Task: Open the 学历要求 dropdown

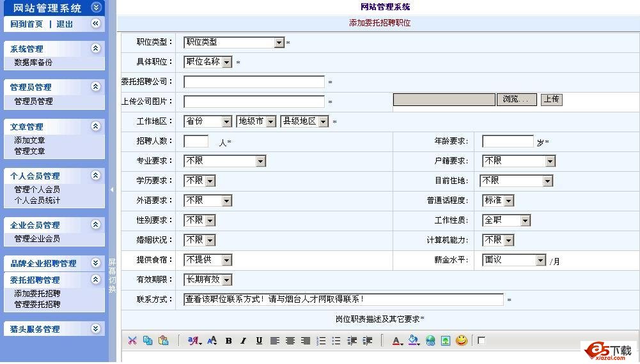Action: click(x=199, y=181)
